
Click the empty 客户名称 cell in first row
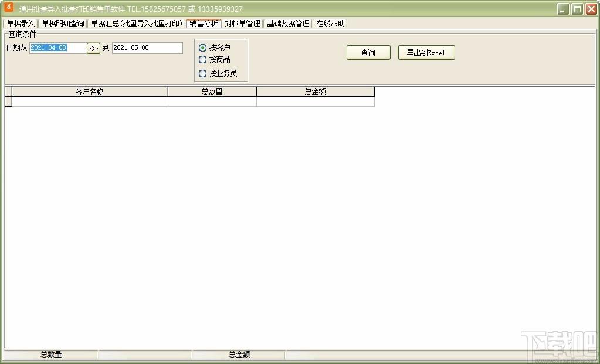pyautogui.click(x=90, y=101)
